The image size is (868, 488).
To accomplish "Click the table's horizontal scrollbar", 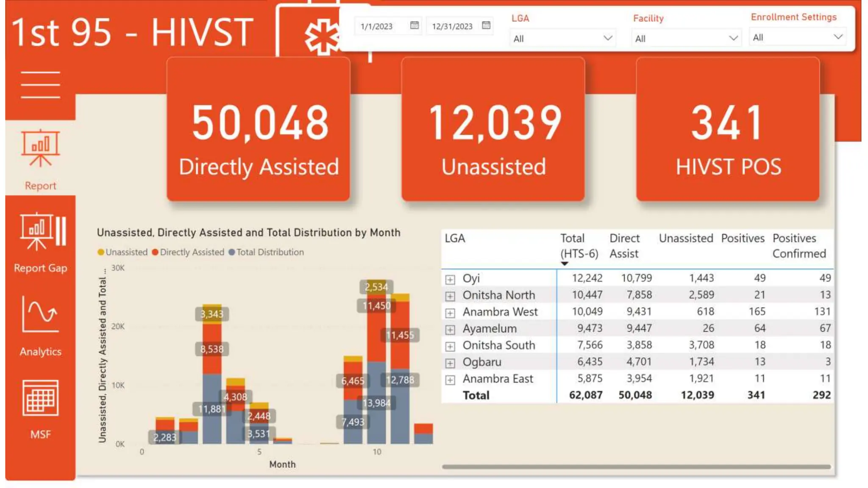I will pyautogui.click(x=636, y=466).
